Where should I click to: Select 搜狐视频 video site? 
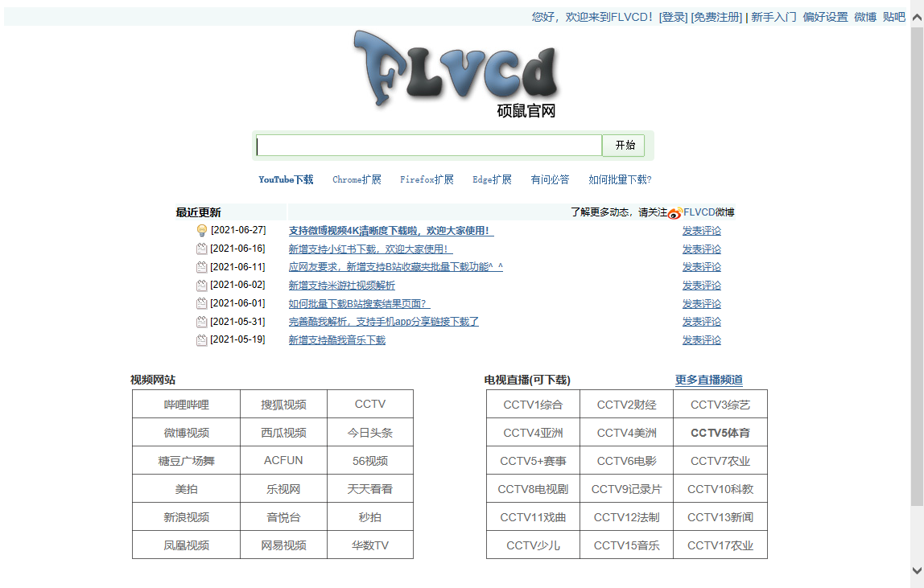283,404
